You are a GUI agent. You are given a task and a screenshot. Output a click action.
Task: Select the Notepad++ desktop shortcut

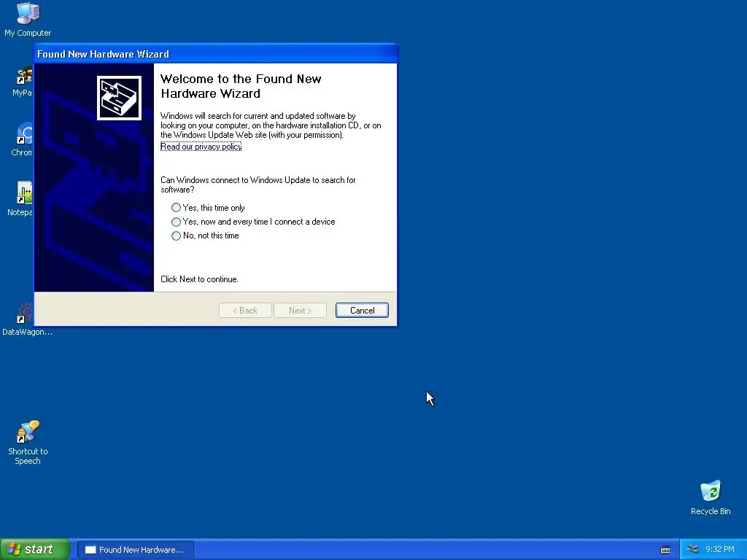21,198
